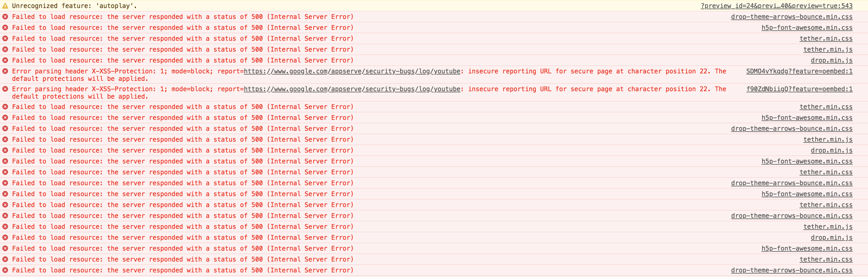Click the error icon on the bottommost 500 error row

[x=5, y=270]
